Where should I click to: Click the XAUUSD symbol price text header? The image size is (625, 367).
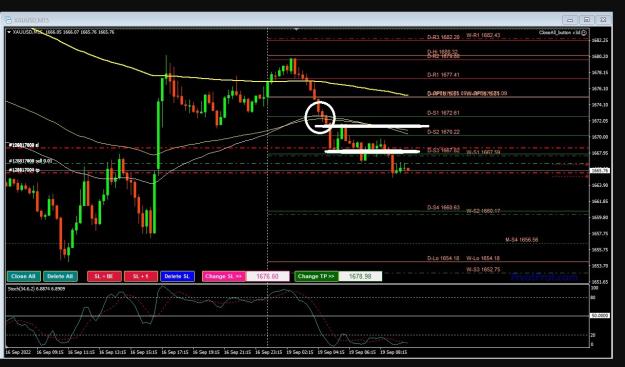click(63, 32)
